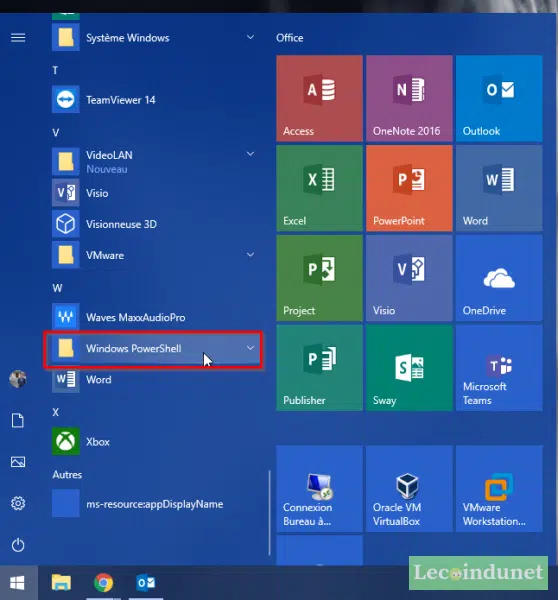The width and height of the screenshot is (558, 600).
Task: Open the Visionneuse 3D list entry
Action: point(153,224)
